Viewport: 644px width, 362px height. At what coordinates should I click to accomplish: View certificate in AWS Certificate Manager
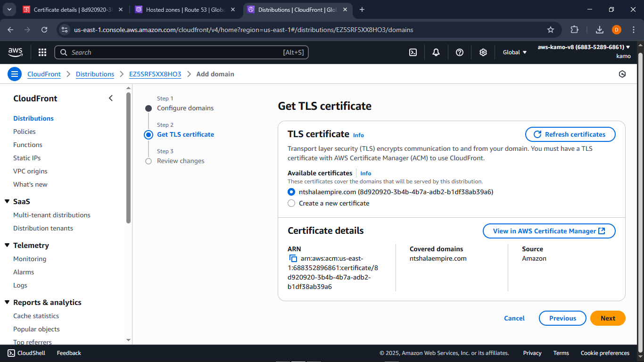[x=549, y=231]
